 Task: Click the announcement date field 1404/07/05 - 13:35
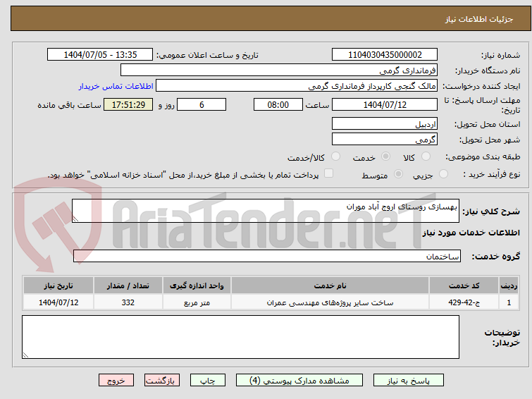click(100, 55)
